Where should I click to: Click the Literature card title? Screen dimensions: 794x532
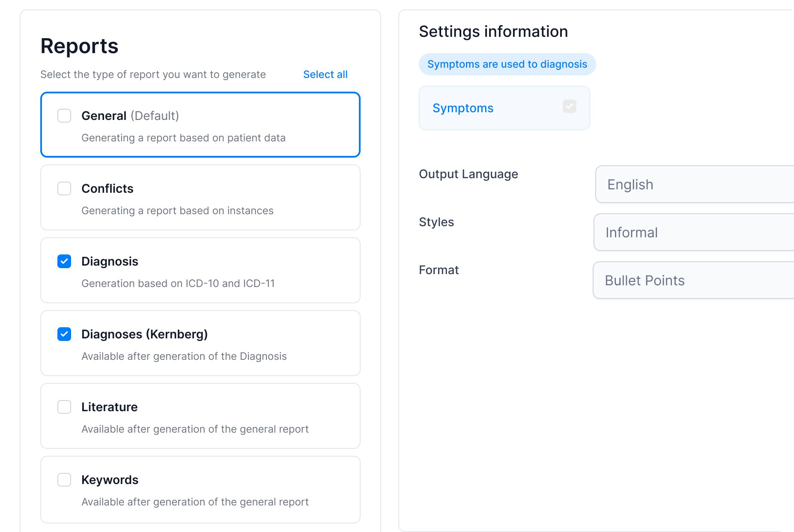point(110,407)
